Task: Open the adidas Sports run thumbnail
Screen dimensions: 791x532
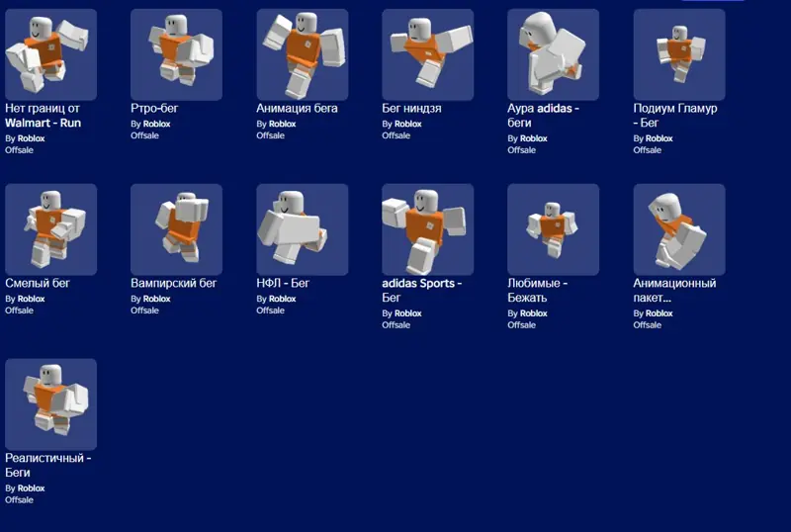Action: (x=428, y=229)
